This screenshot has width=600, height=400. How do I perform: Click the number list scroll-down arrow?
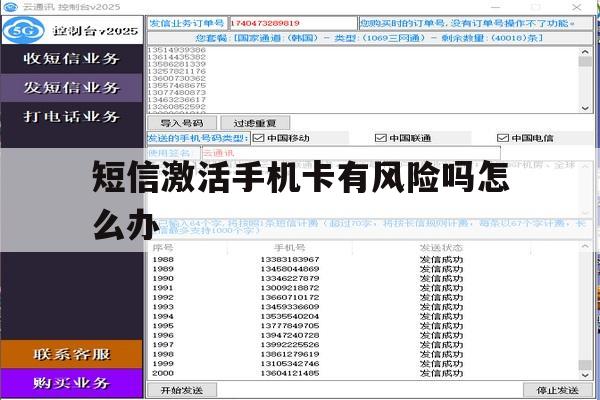pyautogui.click(x=585, y=108)
